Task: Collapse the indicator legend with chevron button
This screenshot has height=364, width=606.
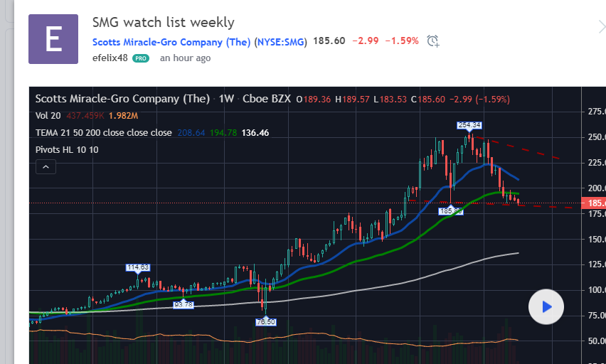Action: [x=46, y=167]
